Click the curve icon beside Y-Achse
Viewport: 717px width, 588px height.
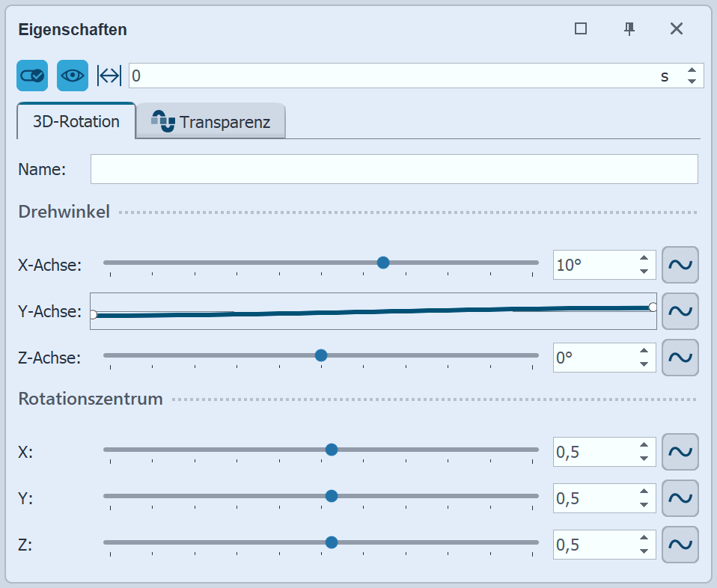point(680,311)
